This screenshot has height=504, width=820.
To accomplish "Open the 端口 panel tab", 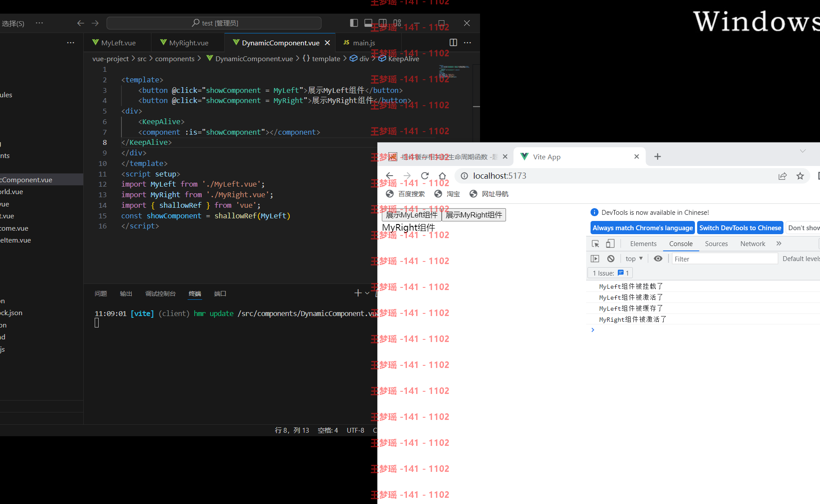I will 220,294.
